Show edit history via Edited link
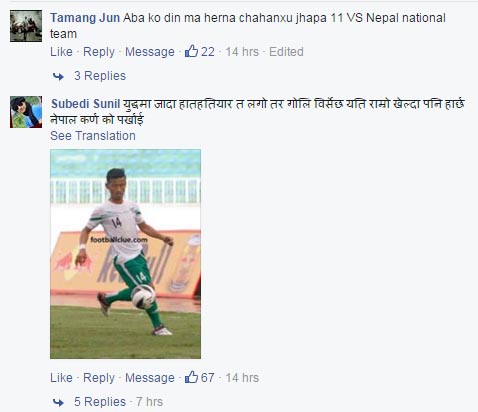Viewport: 478px width, 412px height. point(286,52)
